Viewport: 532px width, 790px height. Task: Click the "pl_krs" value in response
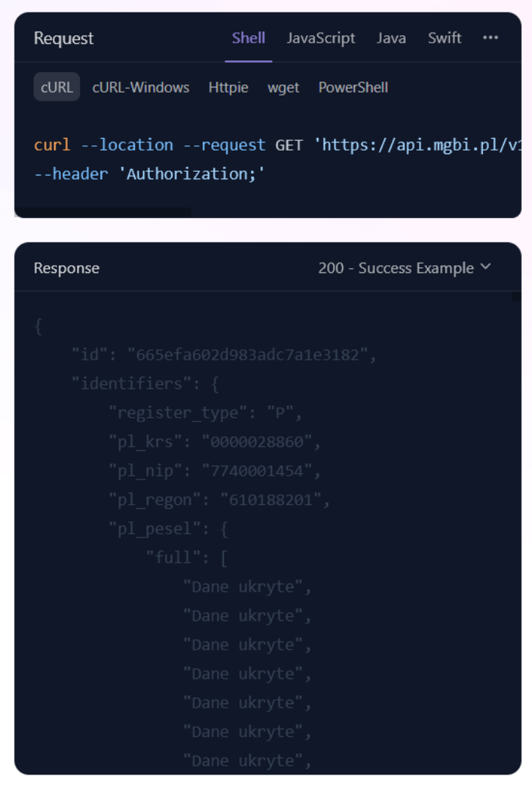pyautogui.click(x=257, y=442)
